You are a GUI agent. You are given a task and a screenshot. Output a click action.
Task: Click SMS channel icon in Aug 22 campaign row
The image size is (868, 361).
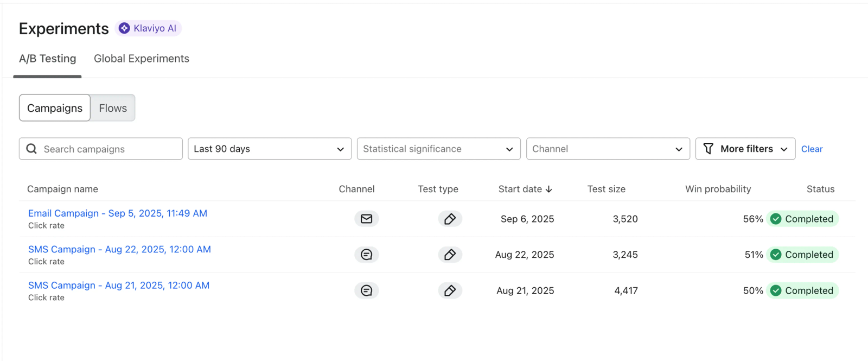coord(367,255)
